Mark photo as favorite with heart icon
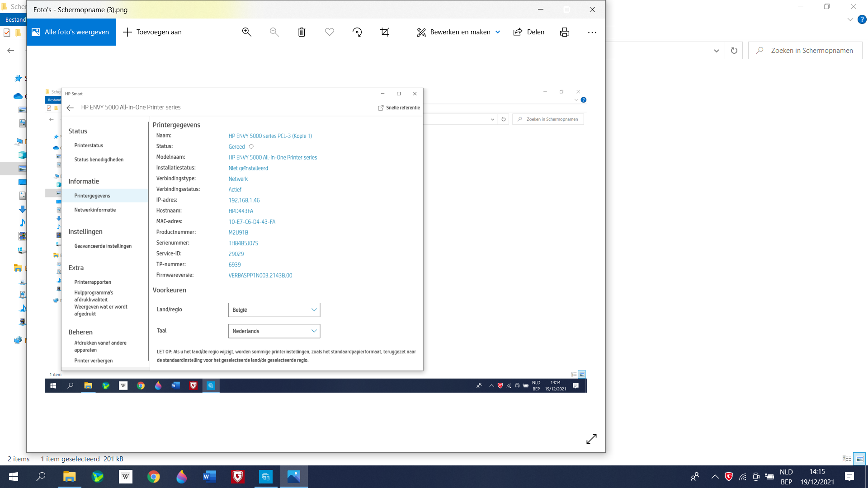868x488 pixels. pyautogui.click(x=330, y=32)
